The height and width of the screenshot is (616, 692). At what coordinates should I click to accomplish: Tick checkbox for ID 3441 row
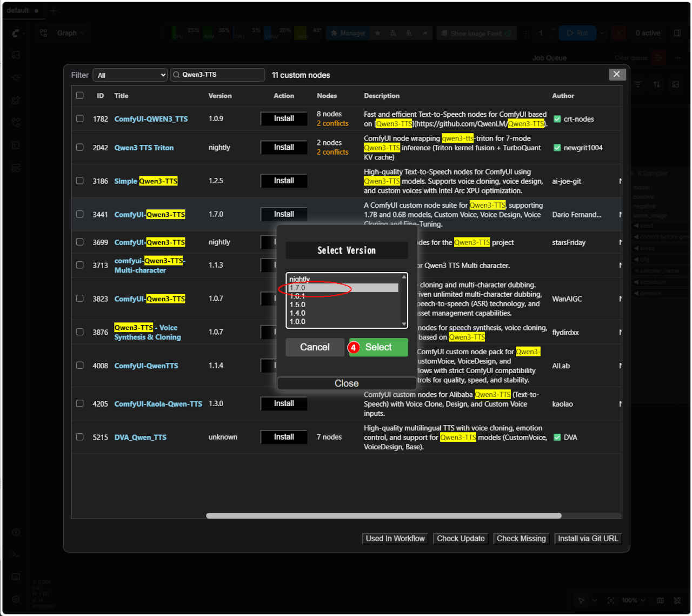click(x=80, y=214)
